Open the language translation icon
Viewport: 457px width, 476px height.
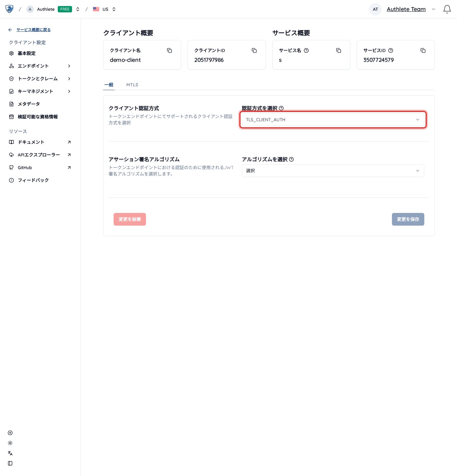point(10,453)
